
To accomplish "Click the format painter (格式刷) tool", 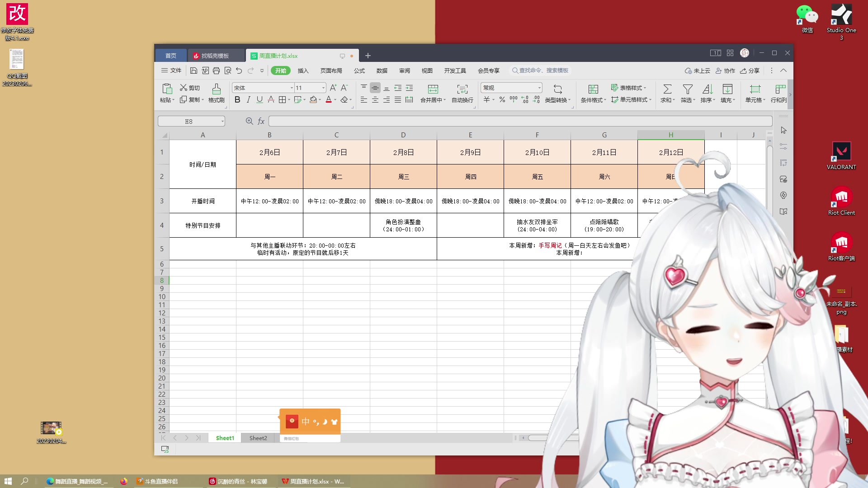I will click(217, 93).
